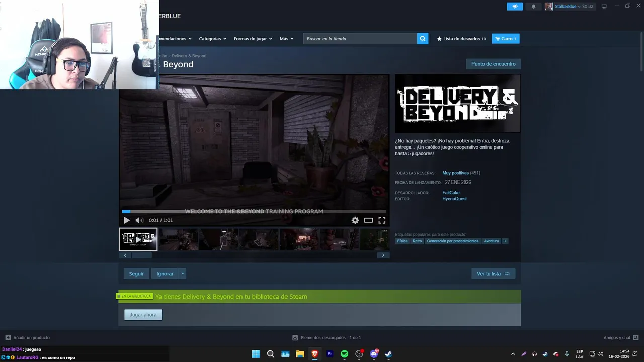Open the ESP LAA language switcher
The width and height of the screenshot is (644, 362).
580,354
